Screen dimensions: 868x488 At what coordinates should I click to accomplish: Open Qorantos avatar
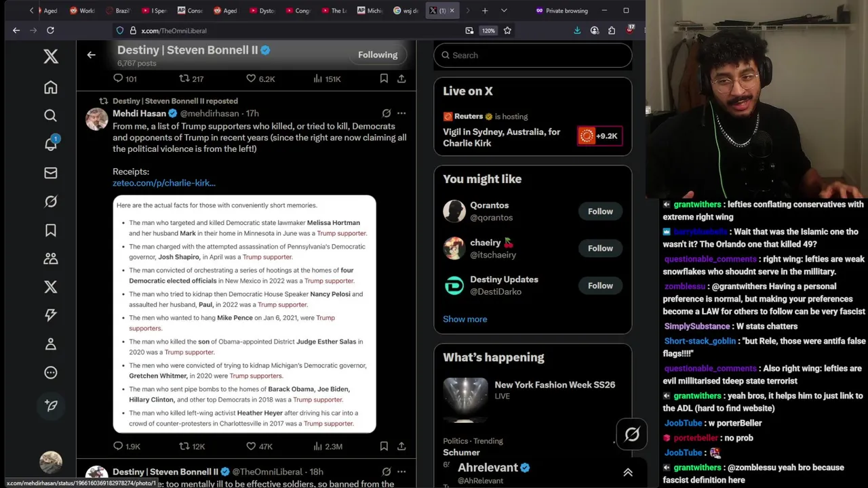(454, 211)
